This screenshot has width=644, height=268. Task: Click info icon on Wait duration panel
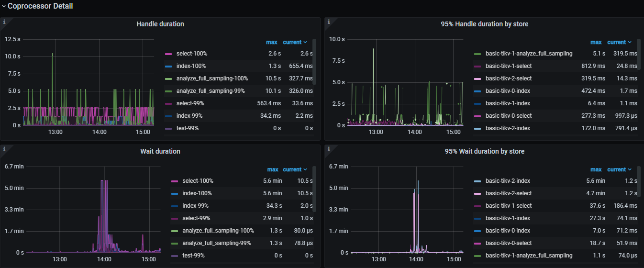[4, 149]
